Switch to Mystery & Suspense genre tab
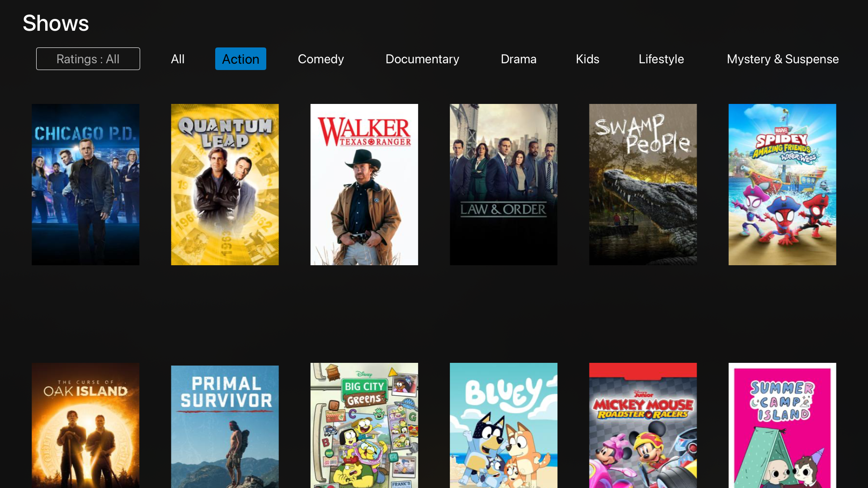The image size is (868, 488). pos(783,59)
